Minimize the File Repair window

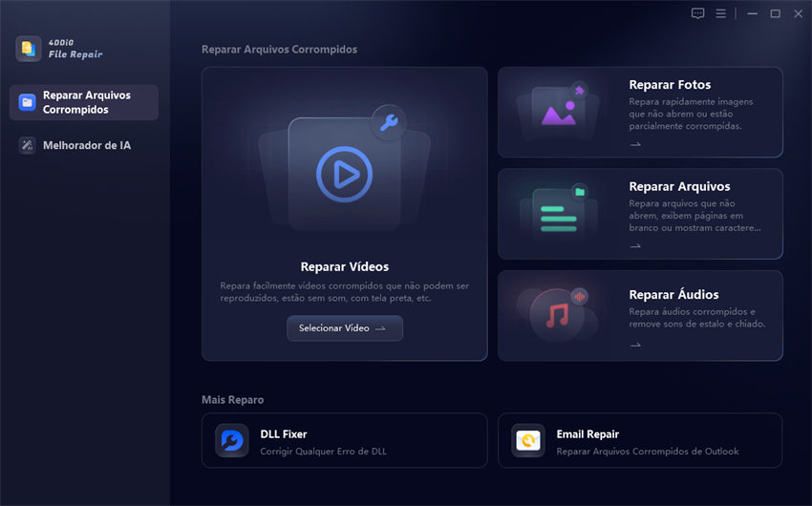tap(752, 13)
